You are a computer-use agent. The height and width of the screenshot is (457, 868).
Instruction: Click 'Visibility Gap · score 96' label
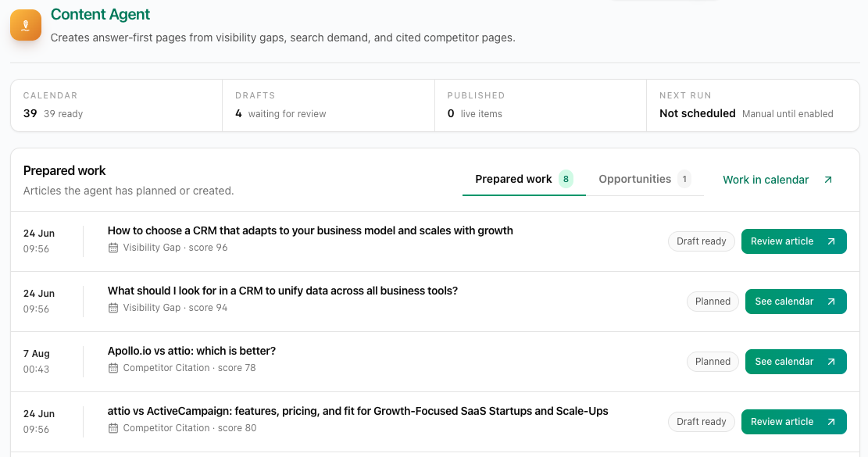175,248
